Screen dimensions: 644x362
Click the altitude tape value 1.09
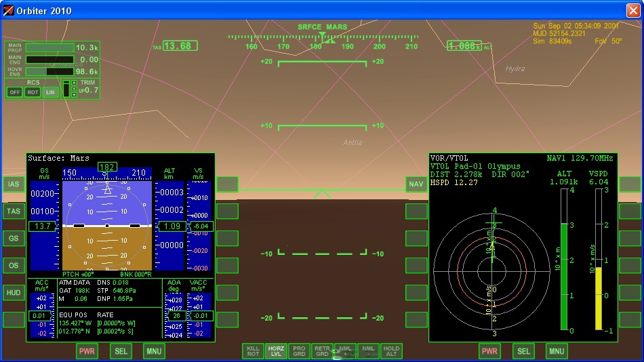click(172, 226)
